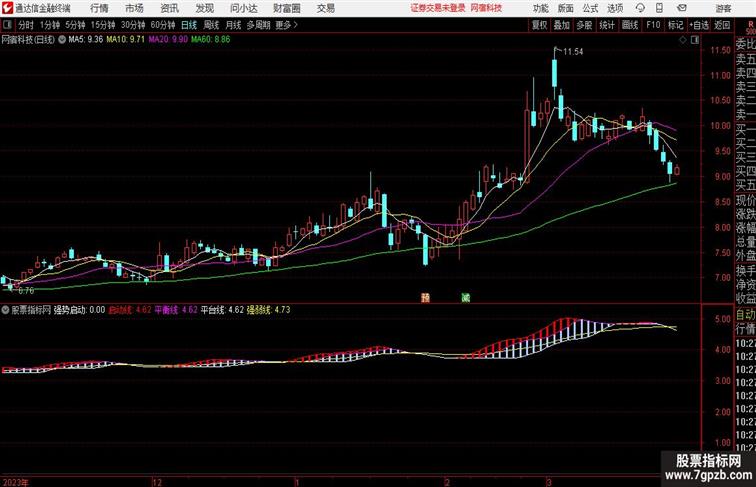756x487 pixels.
Task: Click the 11.54 high price label
Action: tap(573, 52)
